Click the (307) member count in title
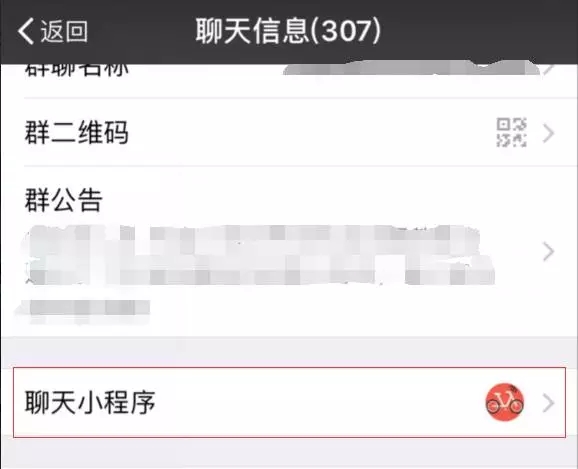The image size is (578, 469). [x=345, y=31]
